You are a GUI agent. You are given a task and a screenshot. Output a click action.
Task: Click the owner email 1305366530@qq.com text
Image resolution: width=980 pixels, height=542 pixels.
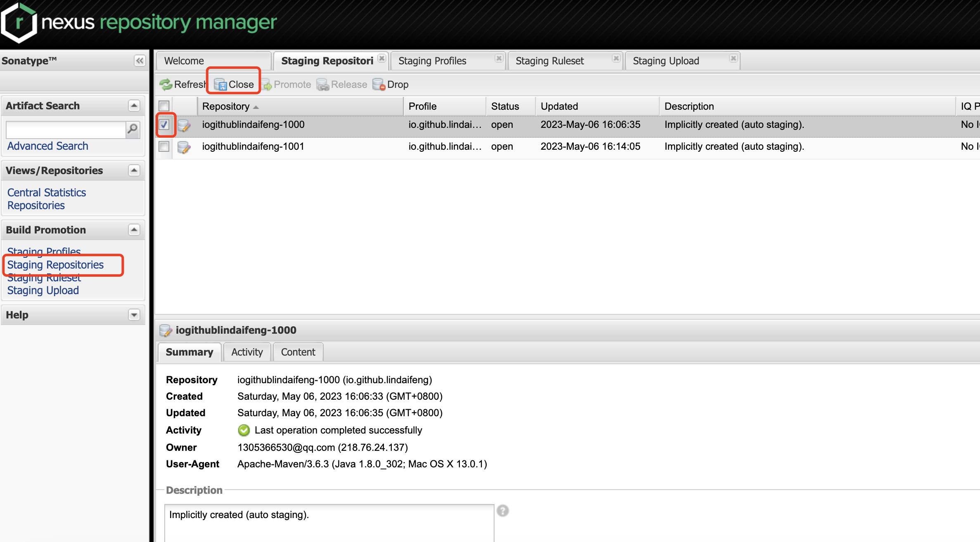(x=286, y=448)
